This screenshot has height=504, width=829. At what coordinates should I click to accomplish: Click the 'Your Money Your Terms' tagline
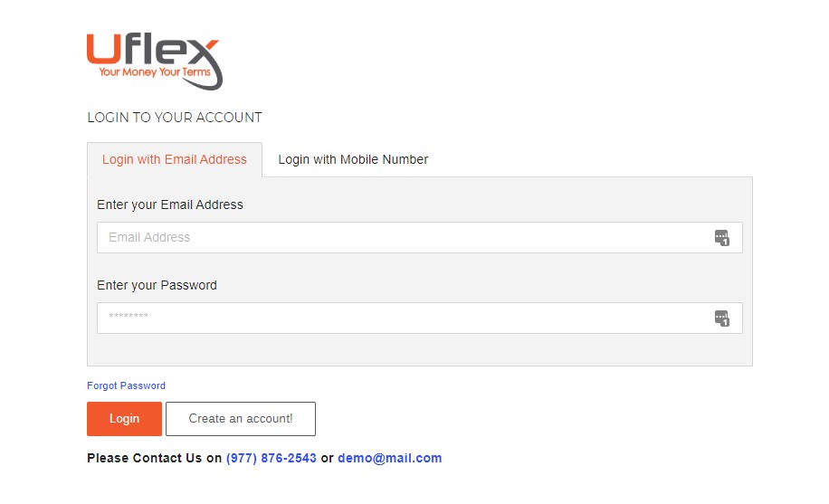click(x=155, y=71)
